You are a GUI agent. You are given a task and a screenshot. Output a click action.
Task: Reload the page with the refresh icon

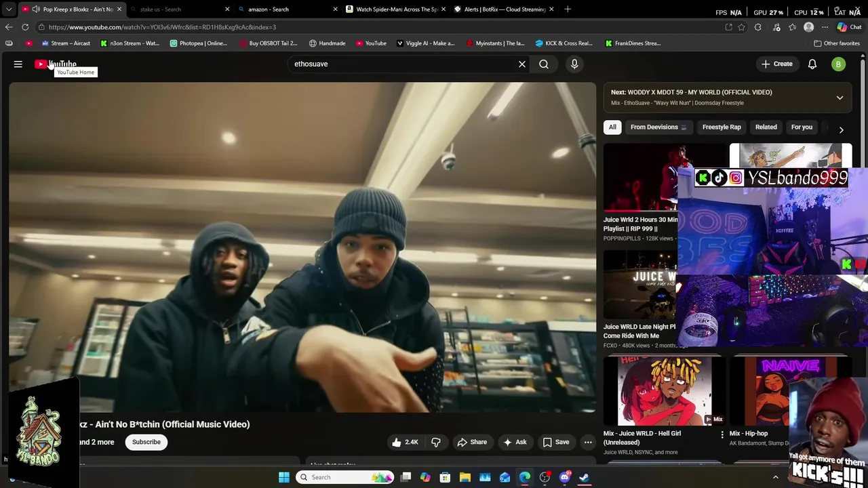click(25, 27)
